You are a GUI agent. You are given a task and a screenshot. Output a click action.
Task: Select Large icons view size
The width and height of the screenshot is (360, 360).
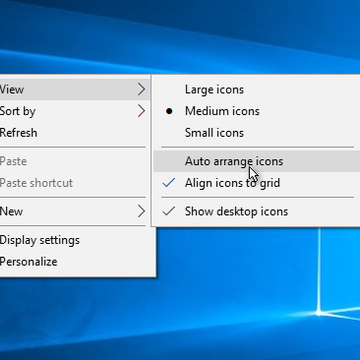(x=257, y=89)
